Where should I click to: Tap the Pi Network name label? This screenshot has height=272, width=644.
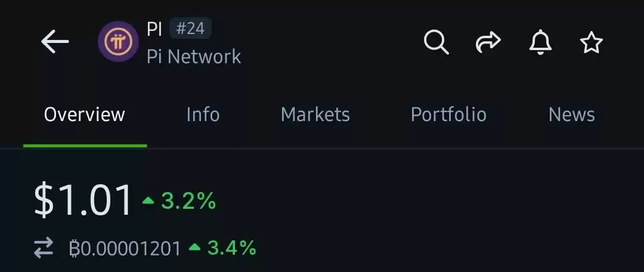pyautogui.click(x=194, y=56)
